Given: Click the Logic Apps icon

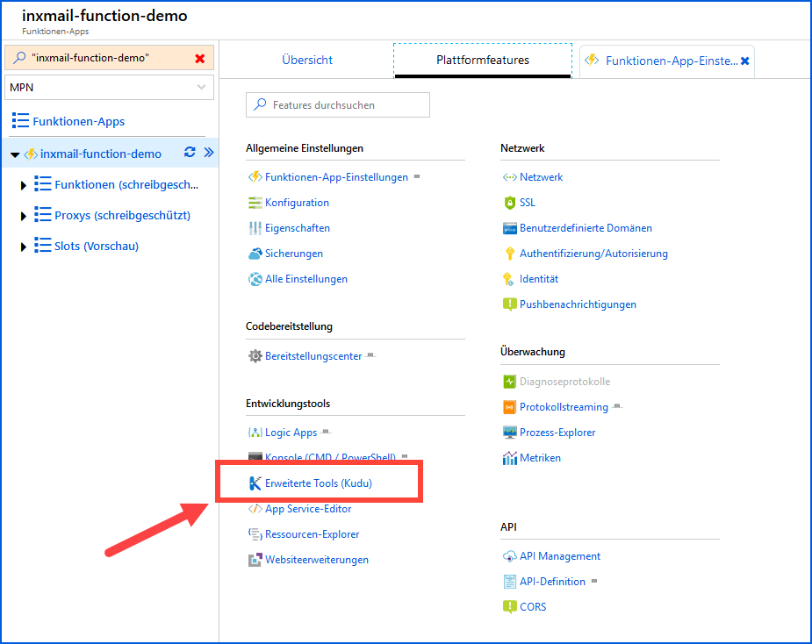Looking at the screenshot, I should point(255,433).
